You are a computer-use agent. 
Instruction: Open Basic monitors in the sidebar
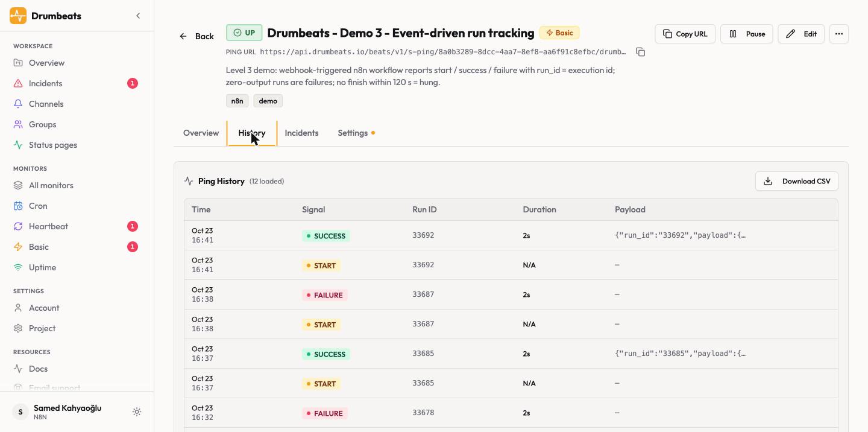tap(39, 247)
